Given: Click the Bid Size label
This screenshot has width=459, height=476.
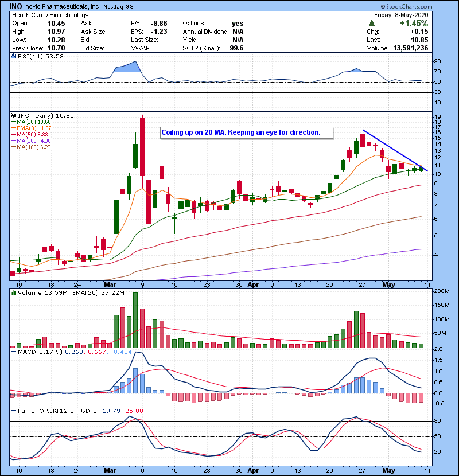Looking at the screenshot, I should tap(92, 48).
